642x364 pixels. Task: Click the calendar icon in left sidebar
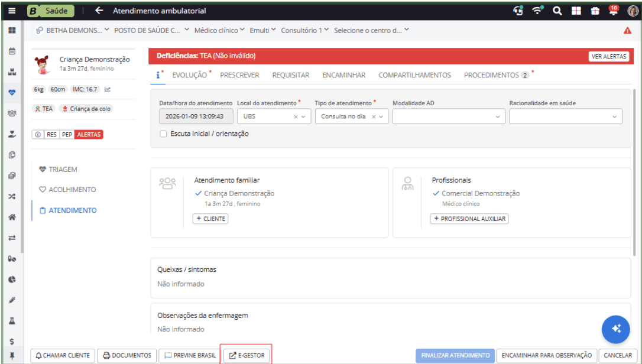pyautogui.click(x=11, y=51)
